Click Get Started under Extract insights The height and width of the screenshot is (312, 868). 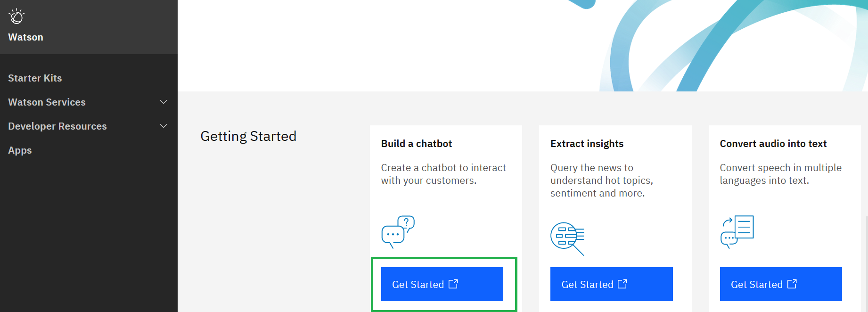(x=611, y=284)
